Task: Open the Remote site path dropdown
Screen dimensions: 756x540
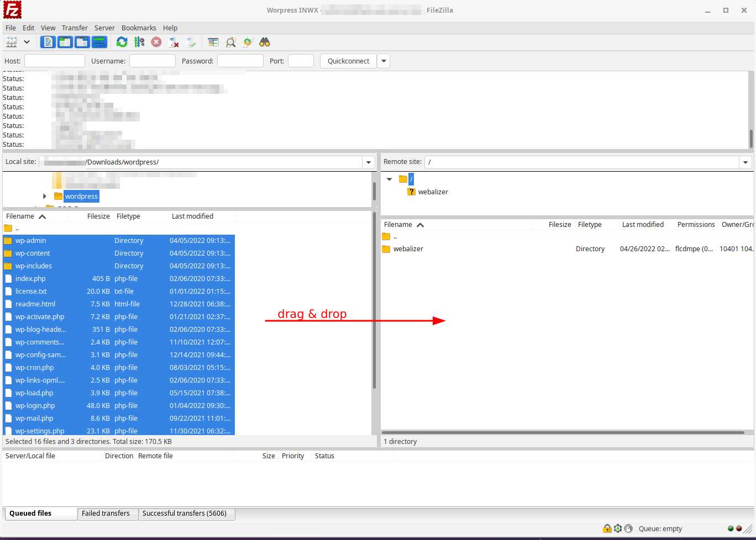Action: pyautogui.click(x=746, y=162)
